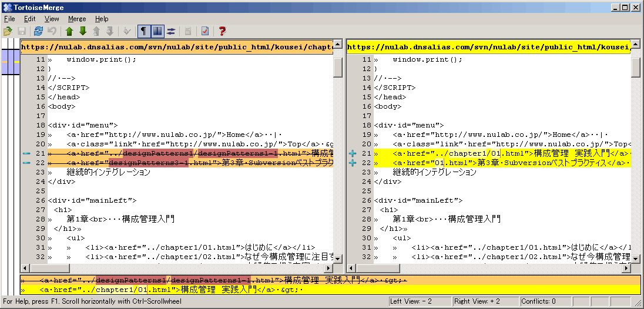Click the Mark as resolved icon
This screenshot has height=309, width=644.
tap(205, 31)
